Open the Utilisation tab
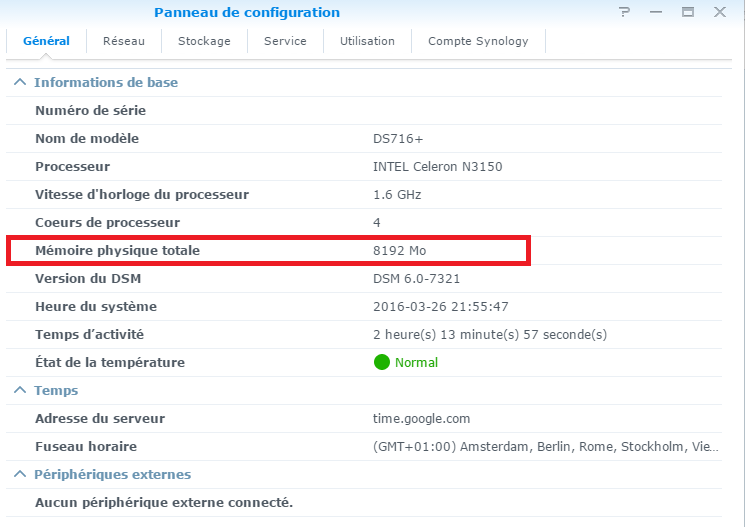Screen dimensions: 745x527 tap(367, 41)
